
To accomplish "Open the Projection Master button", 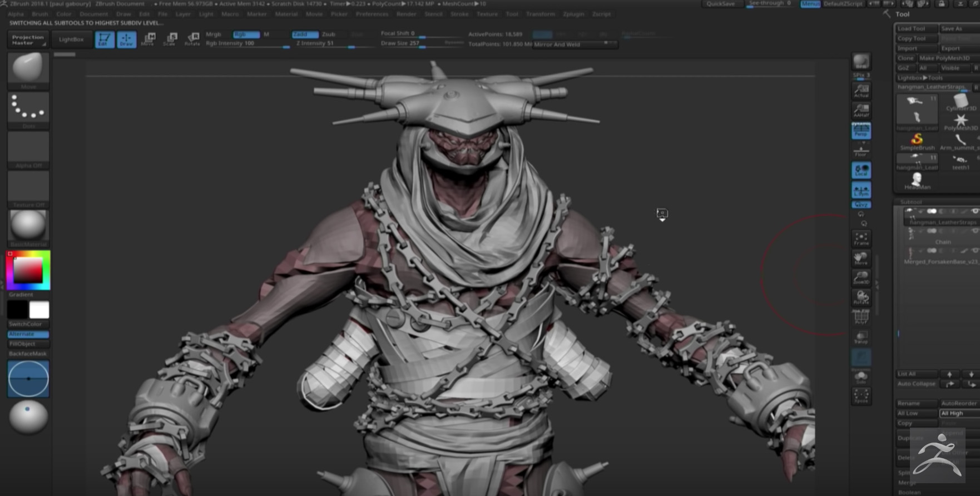I will pyautogui.click(x=28, y=39).
